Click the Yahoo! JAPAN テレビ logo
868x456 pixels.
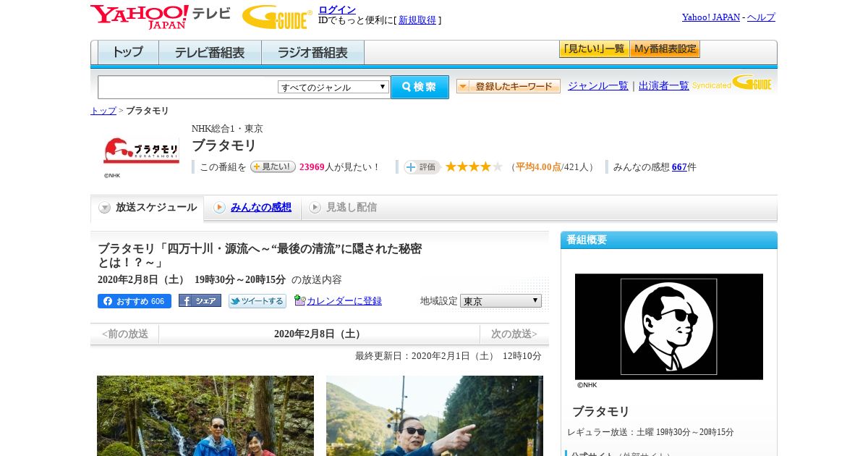161,17
